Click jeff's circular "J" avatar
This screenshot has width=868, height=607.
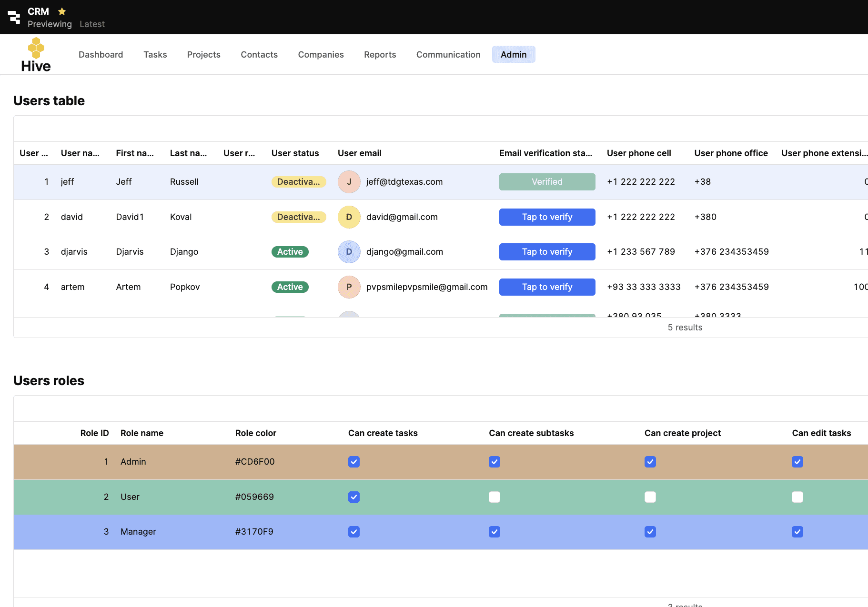(349, 182)
